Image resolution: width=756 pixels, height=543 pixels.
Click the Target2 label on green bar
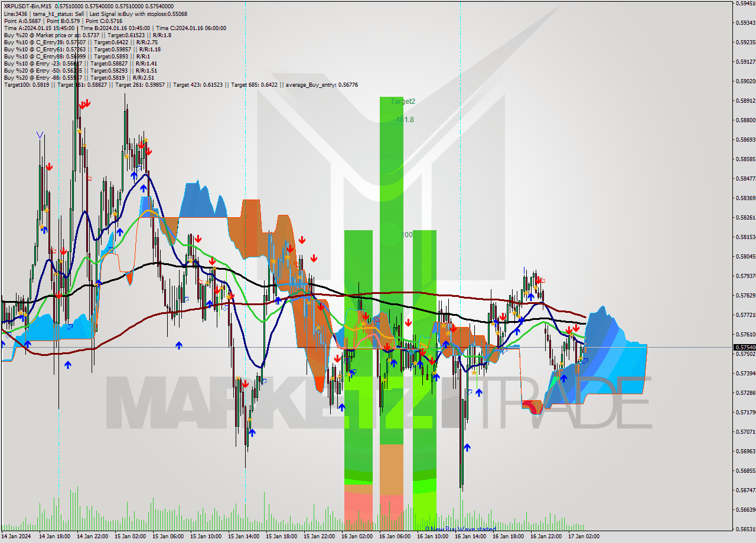pyautogui.click(x=403, y=102)
